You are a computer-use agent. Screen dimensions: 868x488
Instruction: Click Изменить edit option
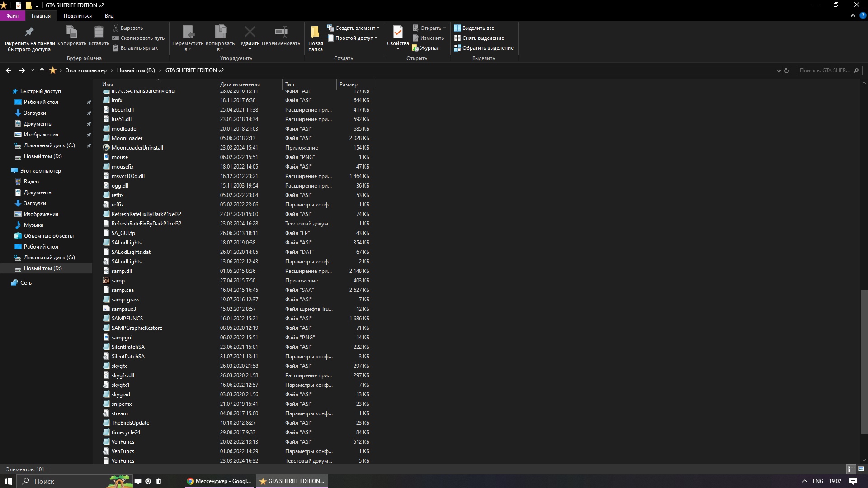tap(428, 38)
